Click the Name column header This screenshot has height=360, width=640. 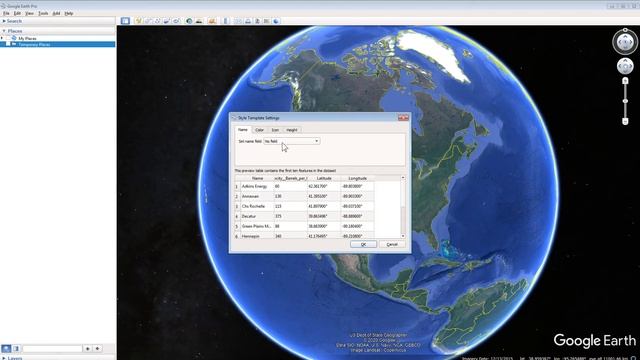point(257,178)
